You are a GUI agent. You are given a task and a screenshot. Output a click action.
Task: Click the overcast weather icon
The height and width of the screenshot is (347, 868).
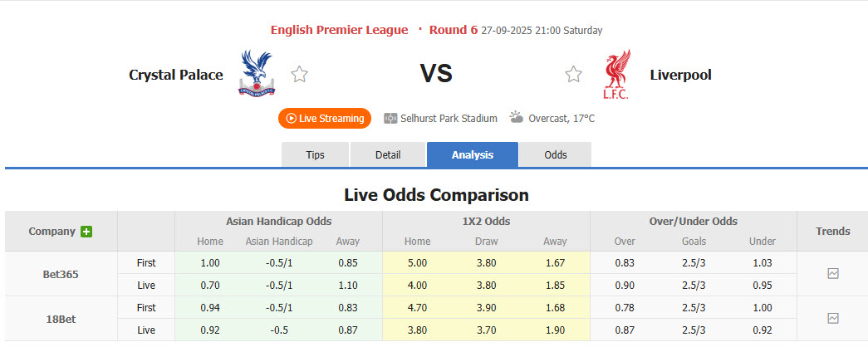click(x=517, y=118)
